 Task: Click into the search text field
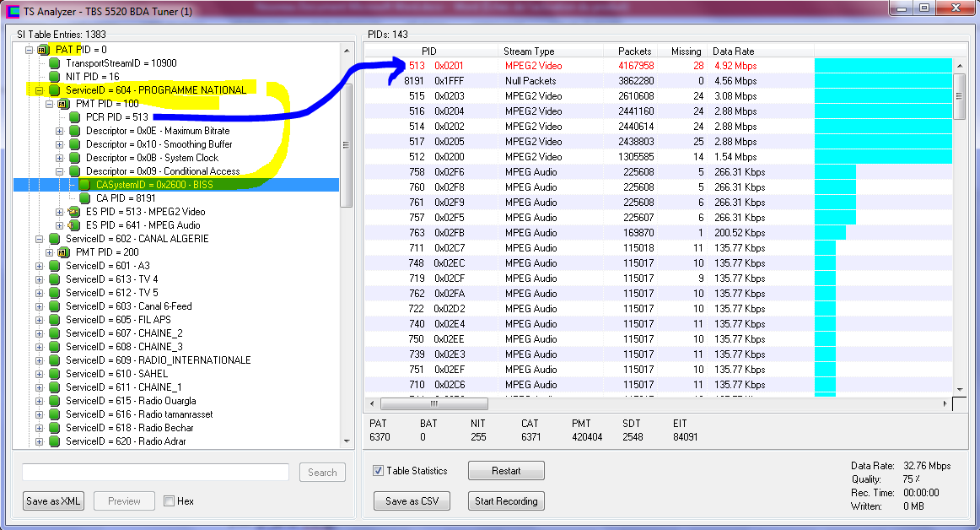(x=155, y=473)
